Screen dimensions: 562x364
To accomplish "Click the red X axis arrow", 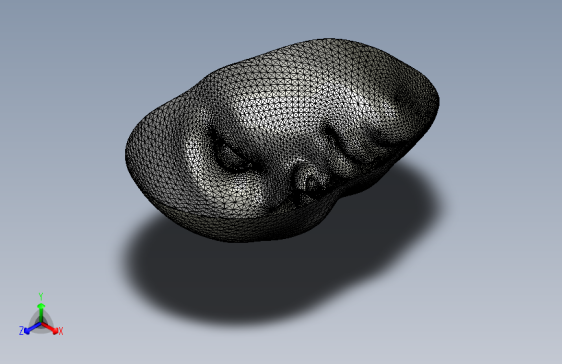I will (x=50, y=328).
